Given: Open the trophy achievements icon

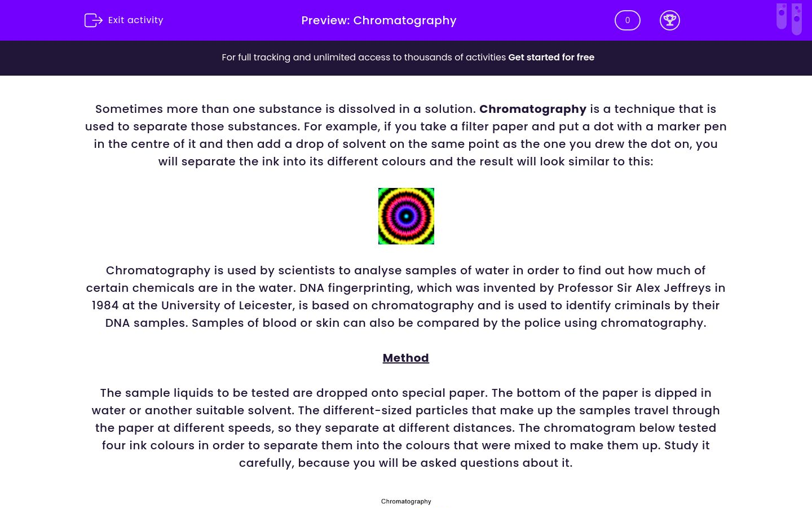Looking at the screenshot, I should point(670,20).
